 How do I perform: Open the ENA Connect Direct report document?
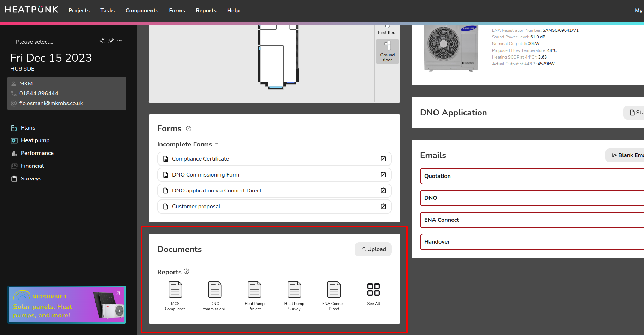[334, 296]
